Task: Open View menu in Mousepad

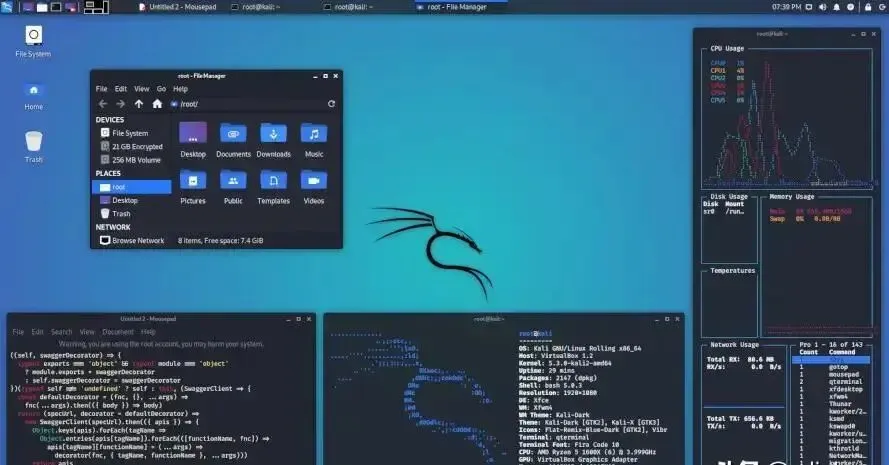Action: coord(87,332)
